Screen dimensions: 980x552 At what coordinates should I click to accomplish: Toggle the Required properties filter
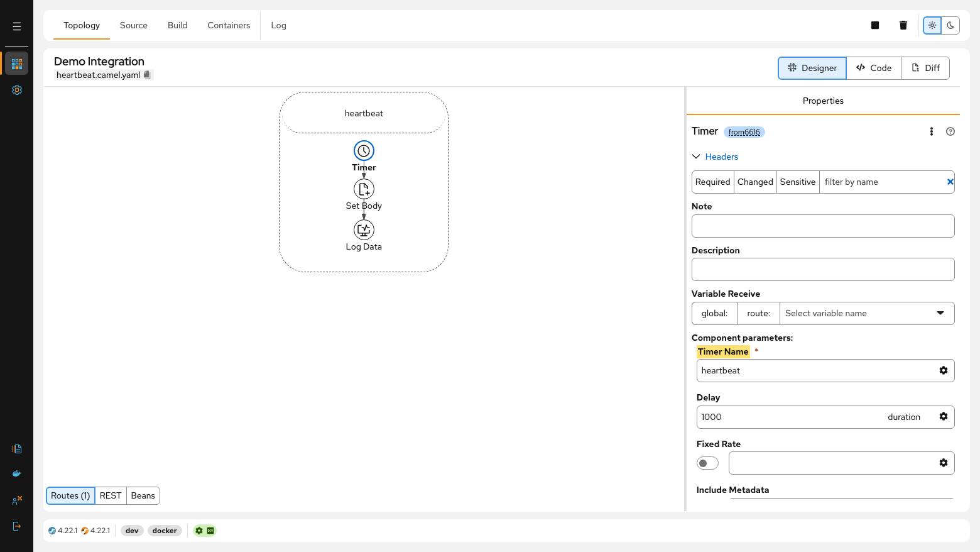[x=713, y=182]
